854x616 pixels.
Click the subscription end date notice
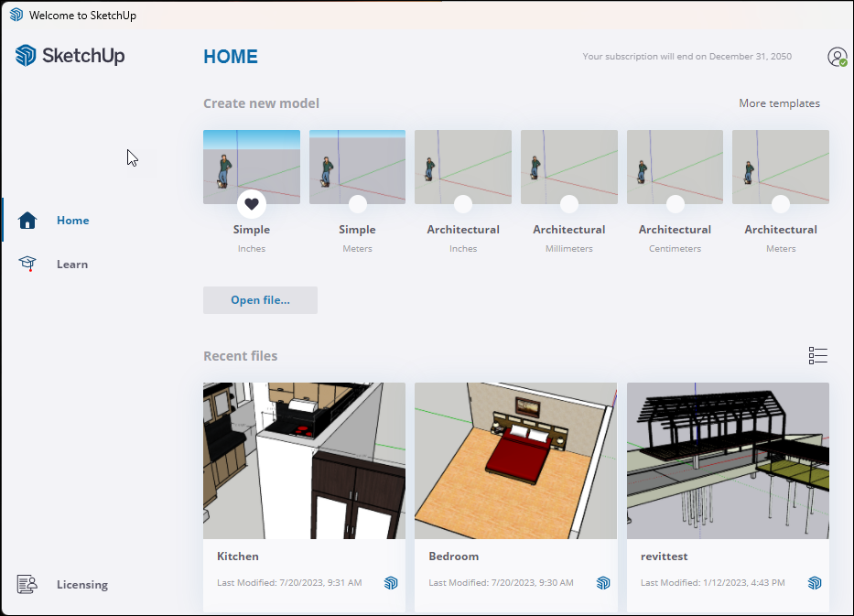687,56
